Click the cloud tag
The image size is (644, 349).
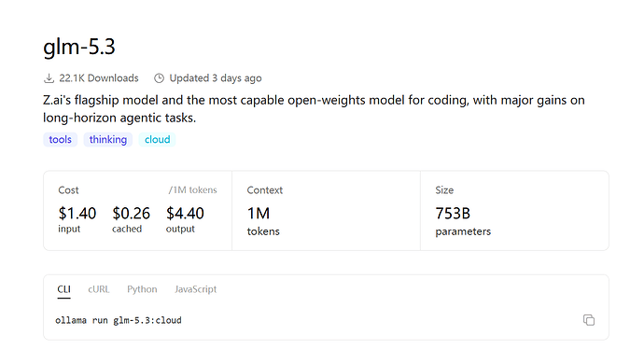[x=158, y=140]
